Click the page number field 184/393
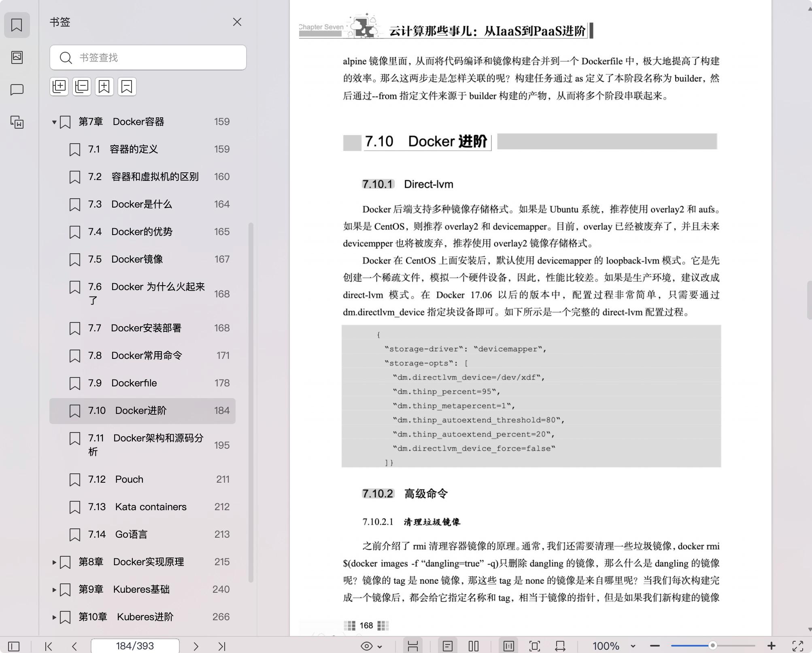This screenshot has height=653, width=812. (135, 646)
